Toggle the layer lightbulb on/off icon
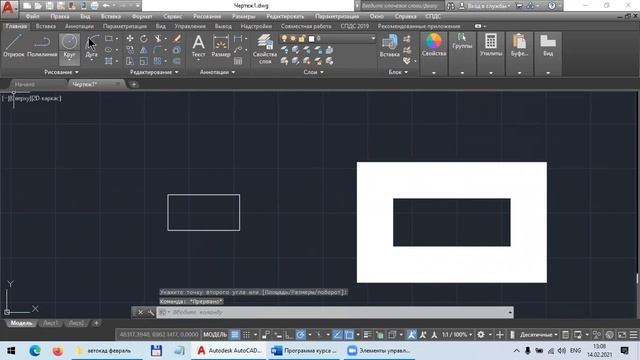This screenshot has width=640, height=360. pos(284,38)
